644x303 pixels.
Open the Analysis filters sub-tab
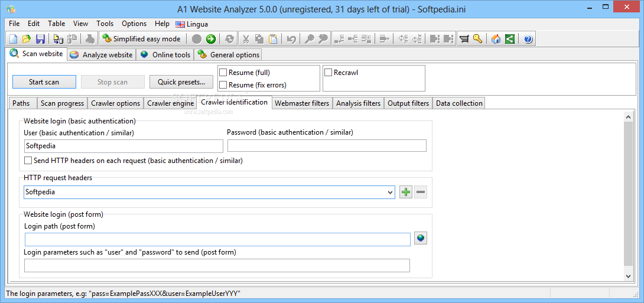(x=359, y=103)
